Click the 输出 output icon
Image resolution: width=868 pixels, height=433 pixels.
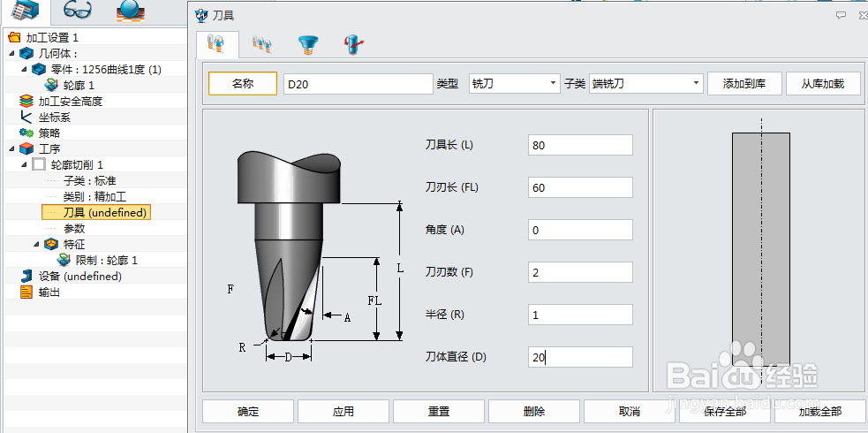[x=26, y=292]
